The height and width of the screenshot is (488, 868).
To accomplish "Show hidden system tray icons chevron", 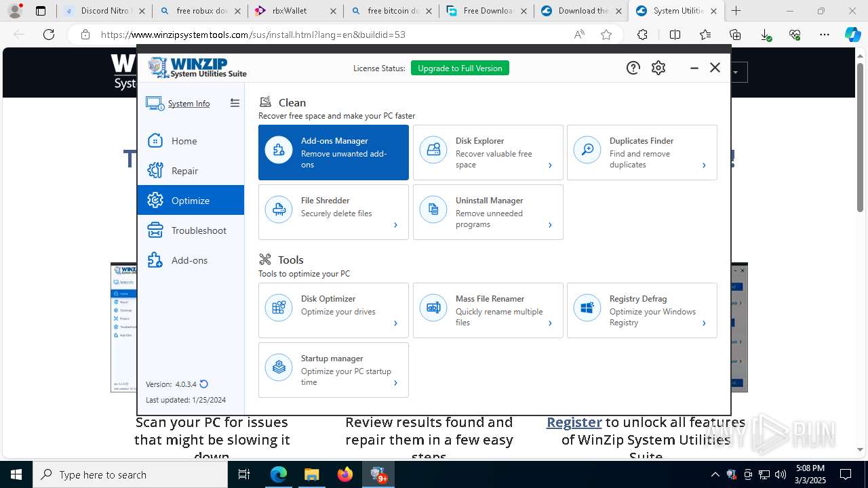I will click(715, 474).
